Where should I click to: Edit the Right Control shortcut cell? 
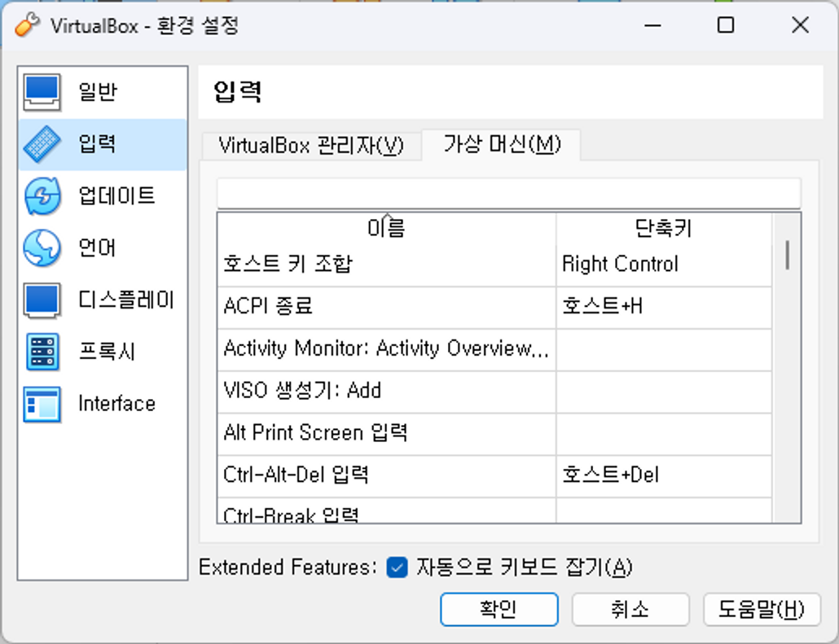(x=664, y=265)
